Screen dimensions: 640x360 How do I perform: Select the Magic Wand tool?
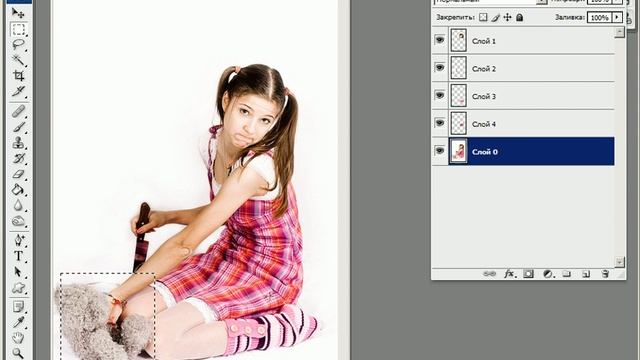point(18,60)
